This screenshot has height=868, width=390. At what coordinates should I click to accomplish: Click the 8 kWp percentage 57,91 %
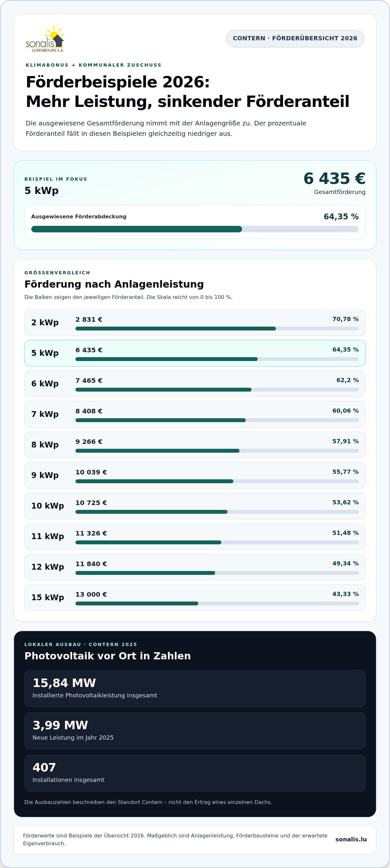click(x=345, y=441)
